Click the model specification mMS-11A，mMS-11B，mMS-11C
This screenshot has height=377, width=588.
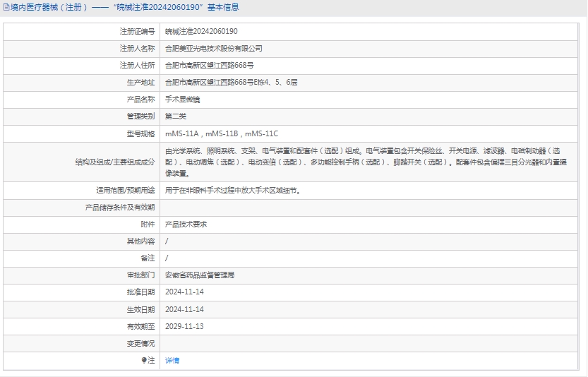(222, 133)
